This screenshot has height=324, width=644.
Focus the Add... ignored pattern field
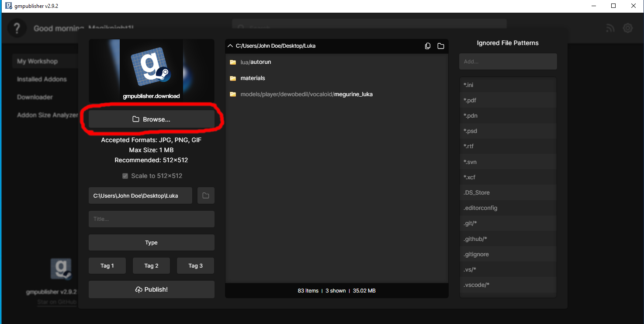[x=508, y=62]
